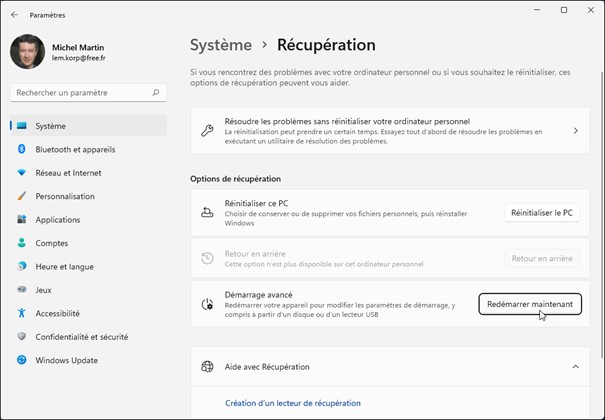605x420 pixels.
Task: Click the back arrow in title bar
Action: click(x=14, y=15)
